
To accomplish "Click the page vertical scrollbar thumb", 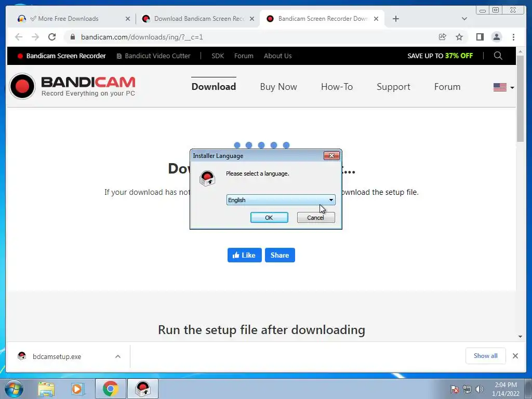I will click(x=520, y=98).
